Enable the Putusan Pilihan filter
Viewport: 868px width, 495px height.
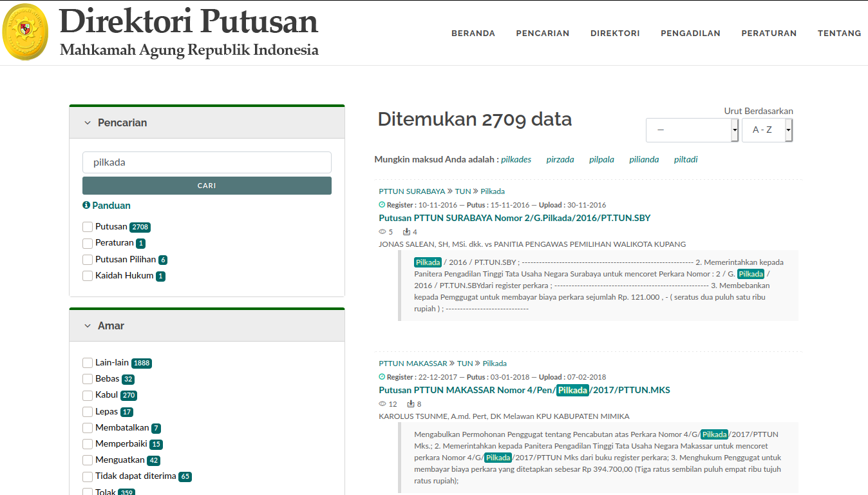pyautogui.click(x=88, y=260)
